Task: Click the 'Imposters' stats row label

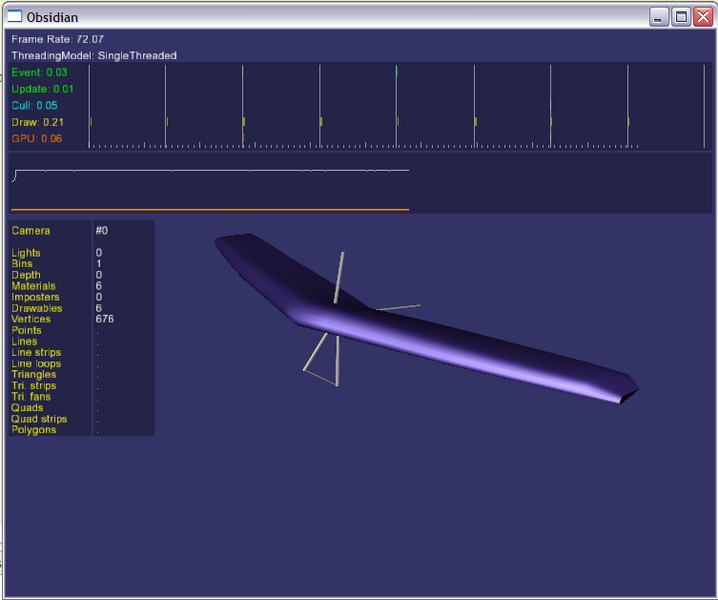Action: tap(35, 297)
